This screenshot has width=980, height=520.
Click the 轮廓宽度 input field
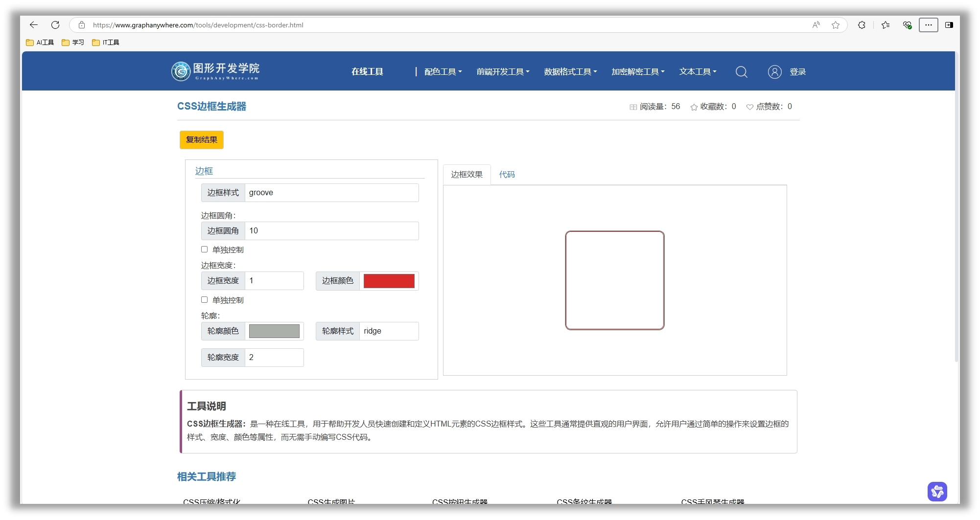point(274,358)
